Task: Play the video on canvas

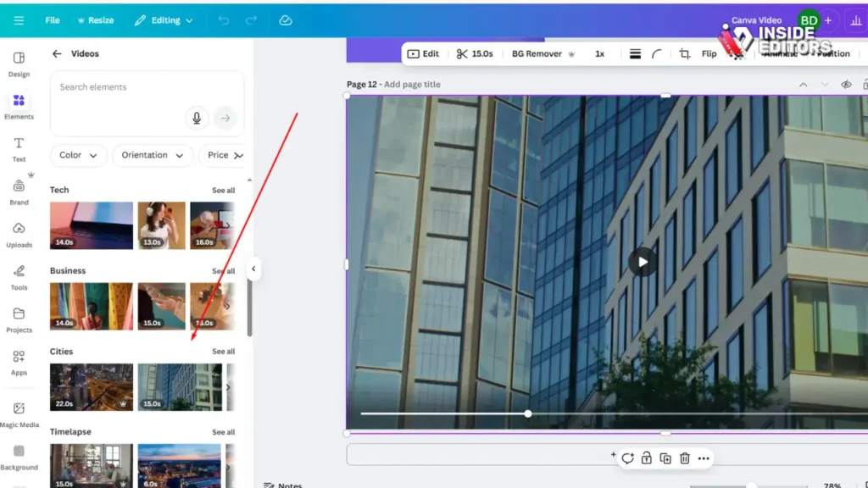Action: tap(643, 262)
